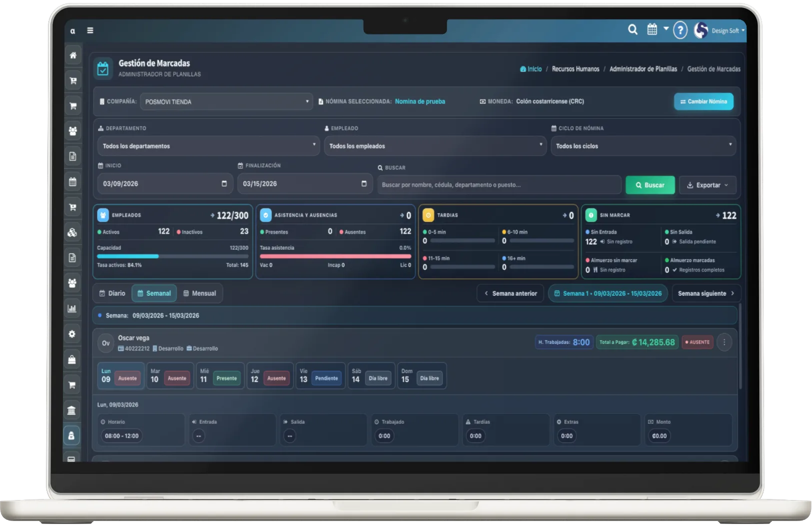Click the search by name input field
The image size is (812, 527).
click(499, 185)
